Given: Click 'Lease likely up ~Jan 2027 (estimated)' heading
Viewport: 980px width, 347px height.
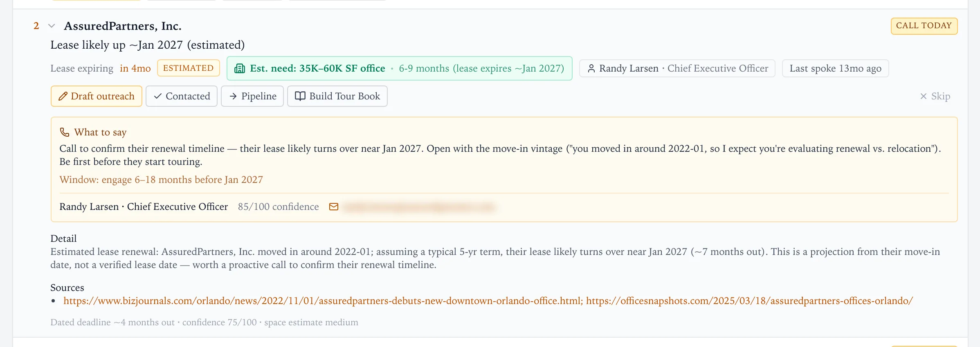Looking at the screenshot, I should coord(148,45).
